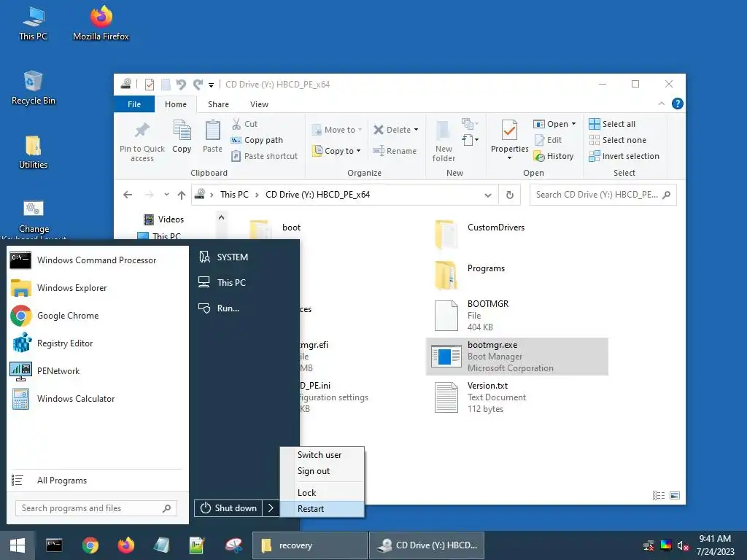The height and width of the screenshot is (560, 747).
Task: Click the volume muted tray icon
Action: (x=682, y=545)
